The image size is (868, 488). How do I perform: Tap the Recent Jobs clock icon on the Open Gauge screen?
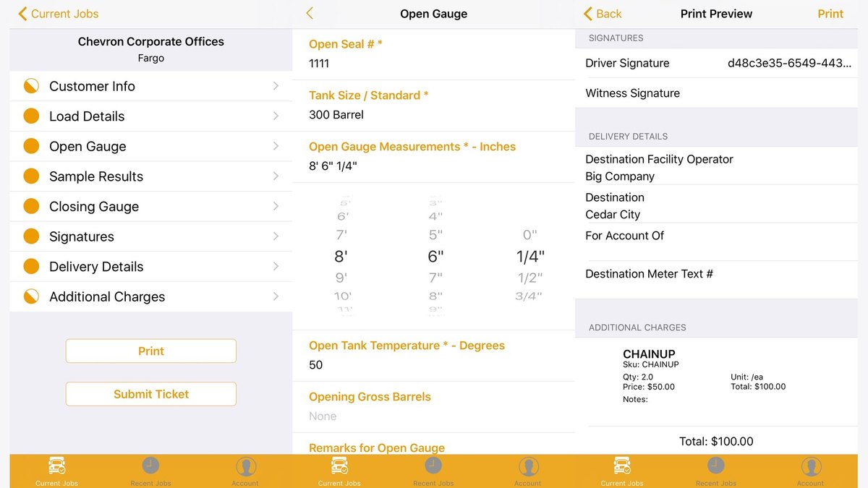coord(433,466)
